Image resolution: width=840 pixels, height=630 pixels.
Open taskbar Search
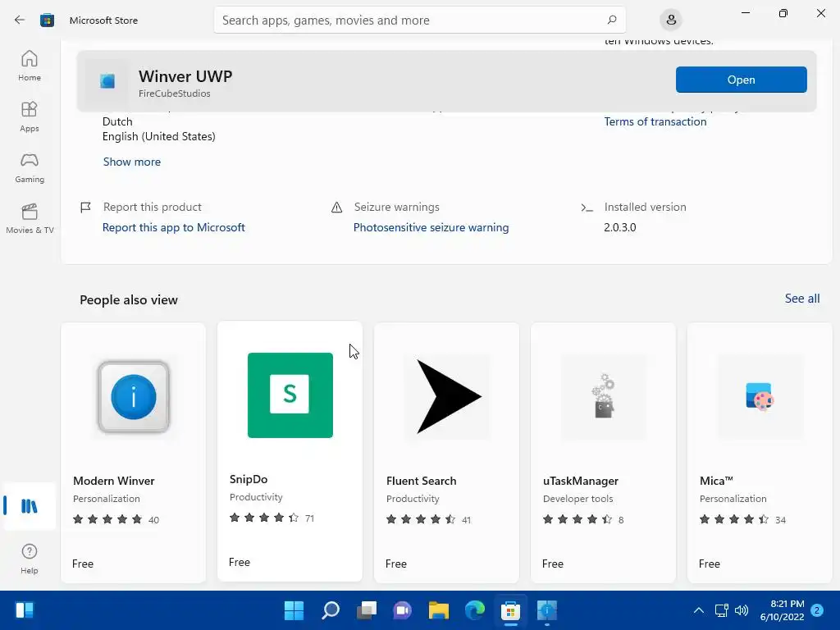[x=331, y=610]
